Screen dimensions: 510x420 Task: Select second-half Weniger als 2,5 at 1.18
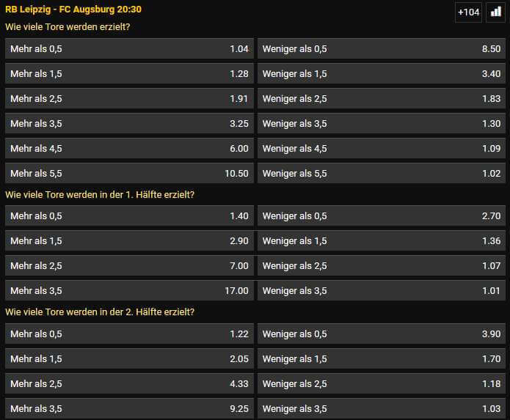[x=381, y=383]
